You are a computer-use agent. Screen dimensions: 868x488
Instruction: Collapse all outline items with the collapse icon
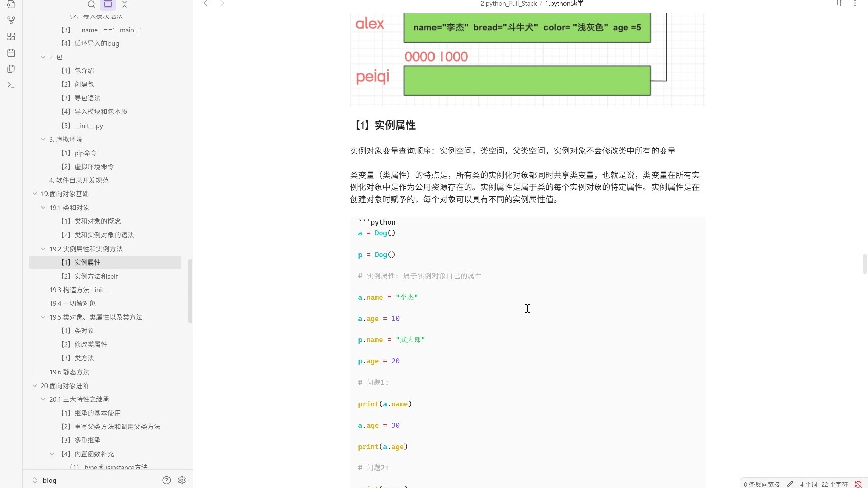pyautogui.click(x=124, y=5)
